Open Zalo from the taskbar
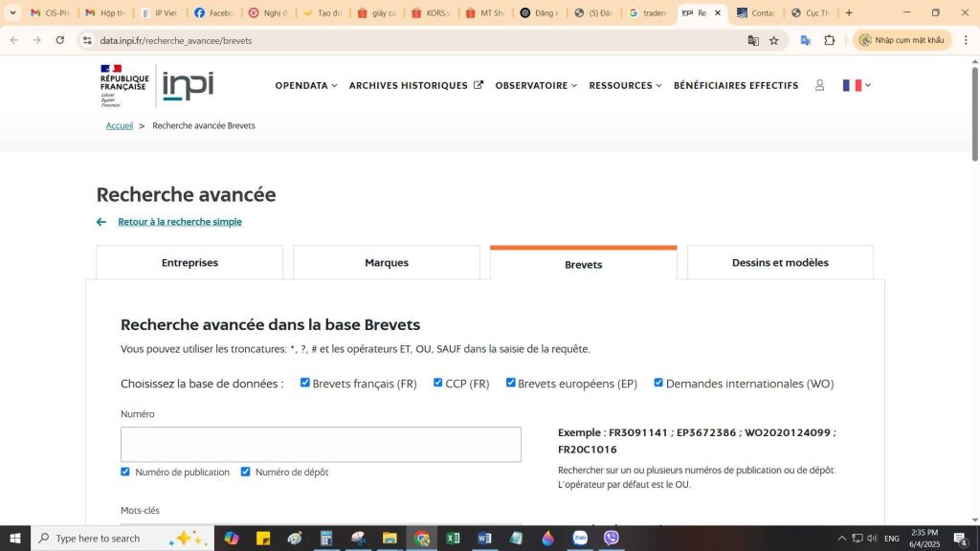Image resolution: width=980 pixels, height=551 pixels. [580, 538]
